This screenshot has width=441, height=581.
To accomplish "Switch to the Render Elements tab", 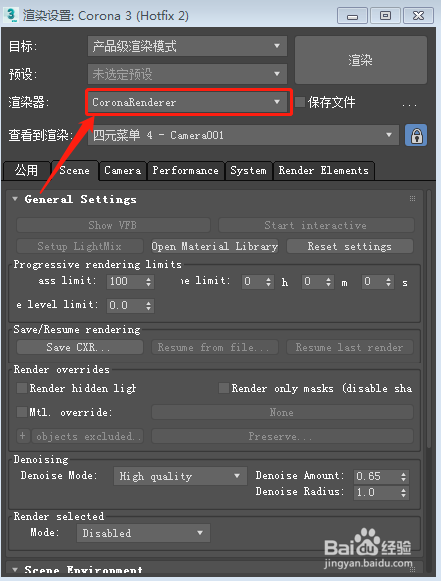I will (x=324, y=170).
